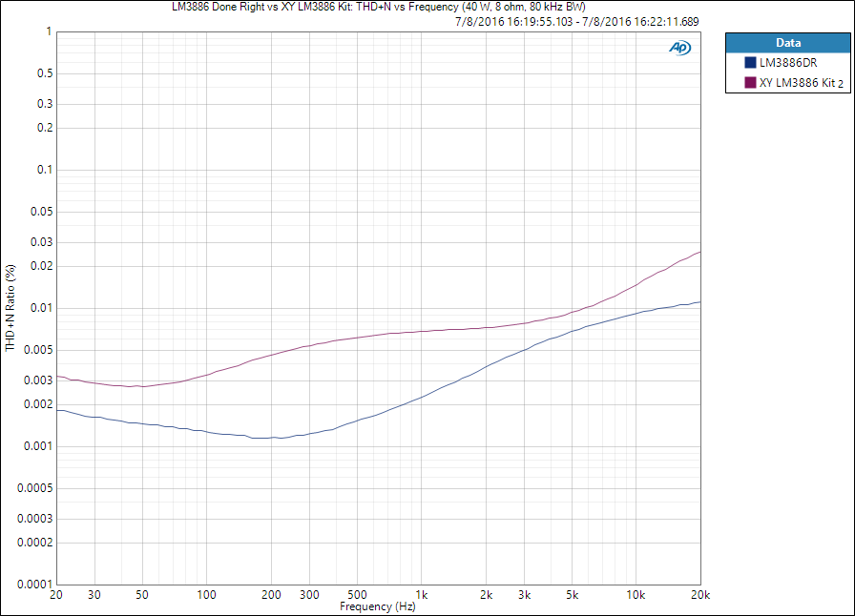The image size is (855, 616).
Task: Click the 0.0003 value on vertical axis
Action: pos(35,519)
